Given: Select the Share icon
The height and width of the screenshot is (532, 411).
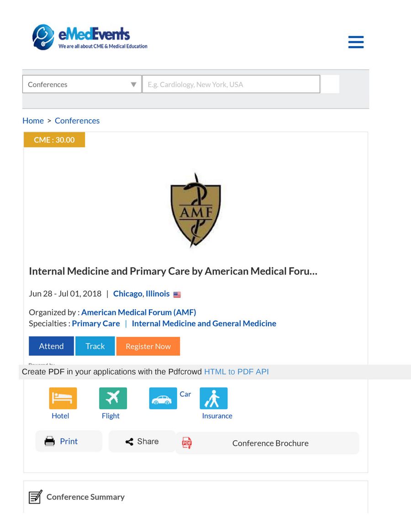Looking at the screenshot, I should coord(129,441).
